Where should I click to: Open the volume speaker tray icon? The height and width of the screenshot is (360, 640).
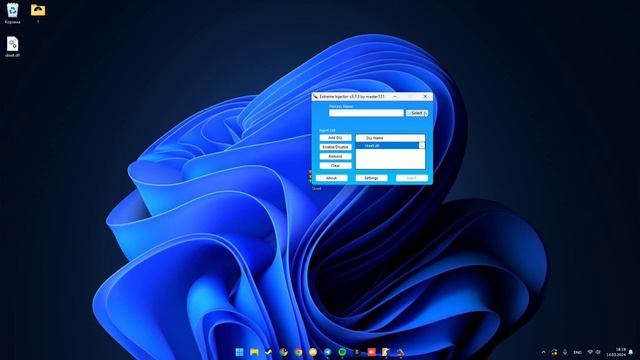(598, 352)
